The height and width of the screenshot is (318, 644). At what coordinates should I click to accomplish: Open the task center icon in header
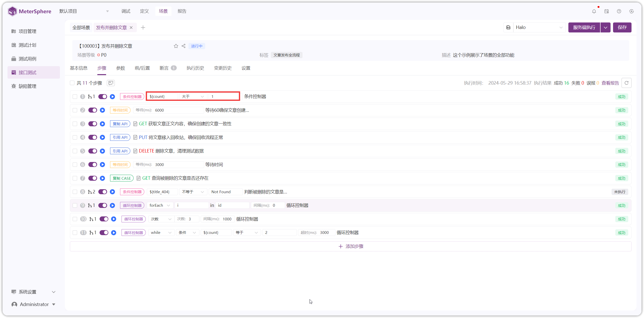click(607, 11)
